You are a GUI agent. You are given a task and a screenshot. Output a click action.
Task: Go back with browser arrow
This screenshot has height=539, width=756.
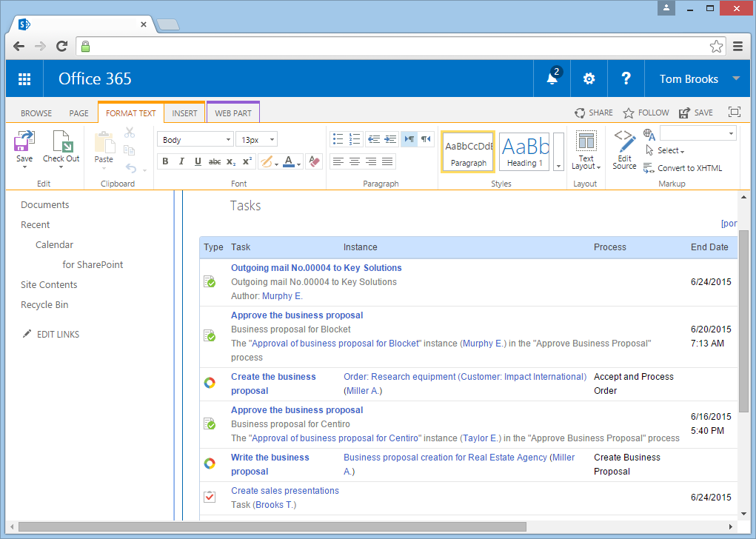pyautogui.click(x=19, y=47)
